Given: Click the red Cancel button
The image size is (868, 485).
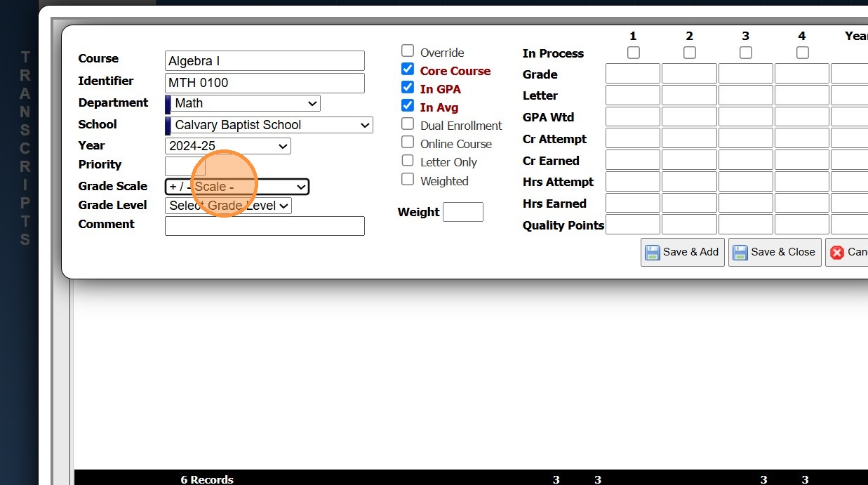Looking at the screenshot, I should tap(846, 252).
